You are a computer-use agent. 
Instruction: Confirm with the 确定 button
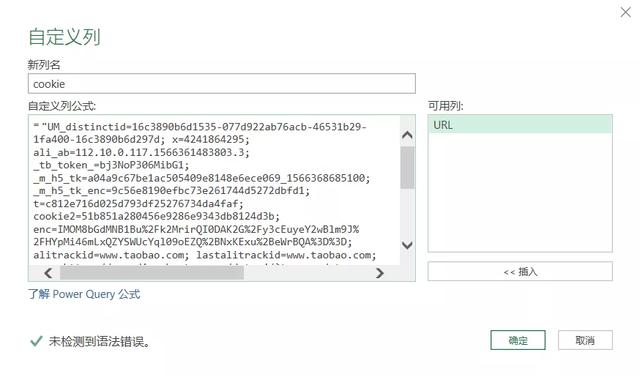pyautogui.click(x=518, y=340)
